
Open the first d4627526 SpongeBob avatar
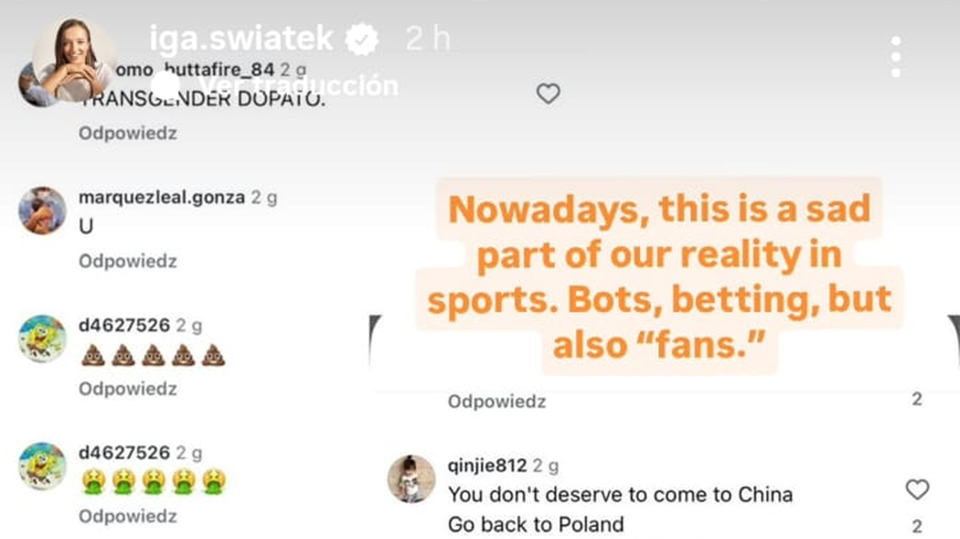(x=42, y=339)
